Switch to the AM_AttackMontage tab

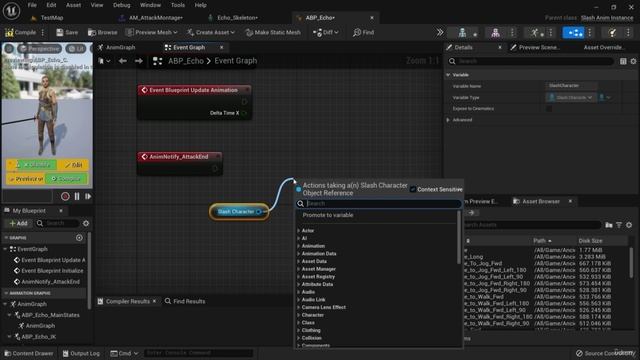[x=155, y=18]
